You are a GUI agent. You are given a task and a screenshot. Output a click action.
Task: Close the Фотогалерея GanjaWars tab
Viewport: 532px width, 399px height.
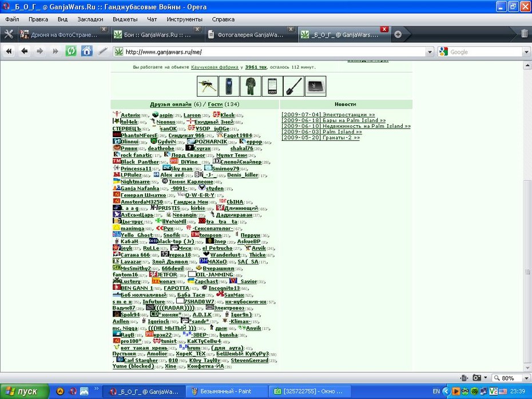[x=291, y=29]
